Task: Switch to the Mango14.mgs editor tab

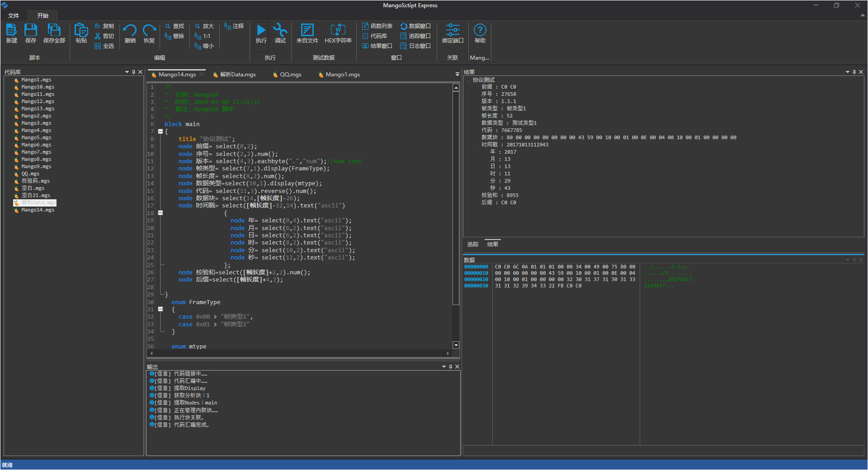Action: point(177,75)
